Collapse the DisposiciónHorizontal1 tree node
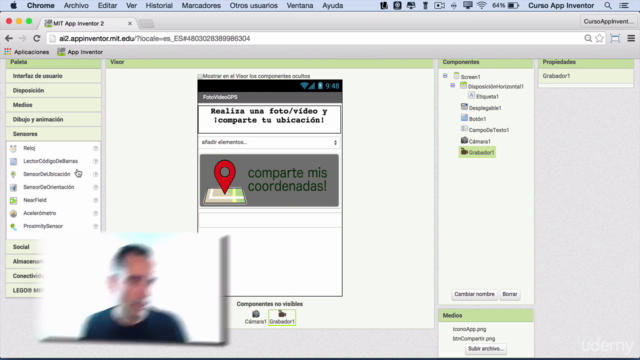The width and height of the screenshot is (640, 360). 453,86
